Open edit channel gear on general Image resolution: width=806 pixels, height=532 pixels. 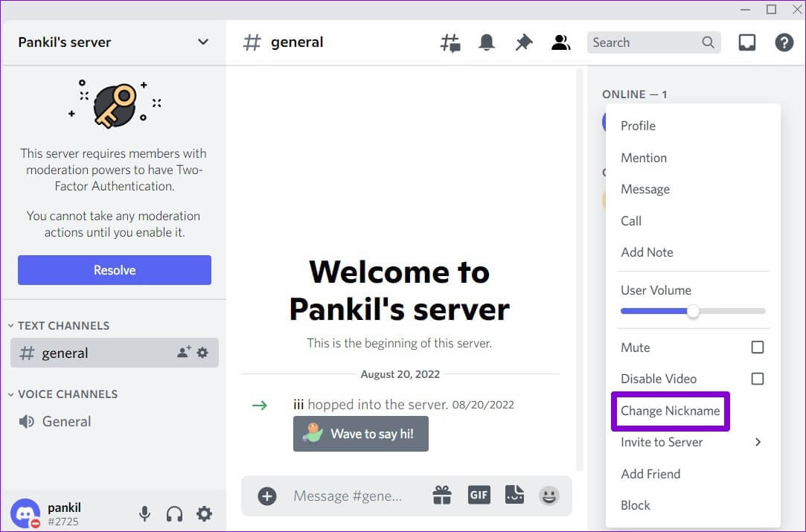click(202, 353)
